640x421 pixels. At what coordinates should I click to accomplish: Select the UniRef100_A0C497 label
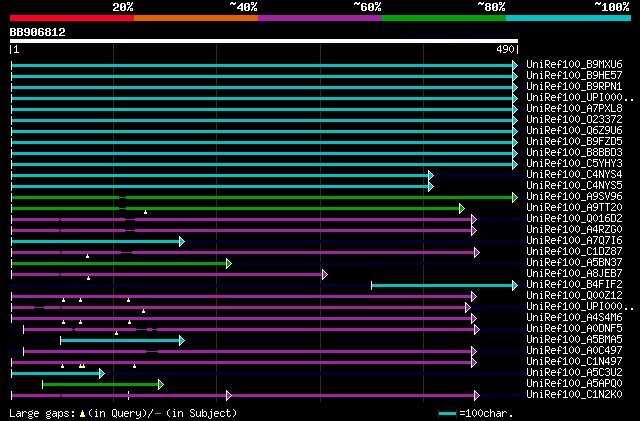coord(574,351)
